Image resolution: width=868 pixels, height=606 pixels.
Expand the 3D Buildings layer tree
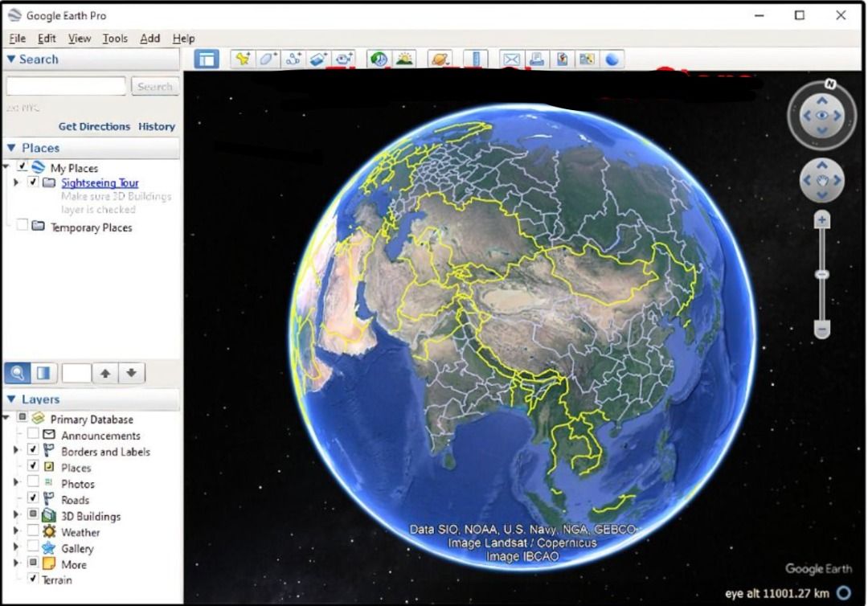pyautogui.click(x=15, y=514)
